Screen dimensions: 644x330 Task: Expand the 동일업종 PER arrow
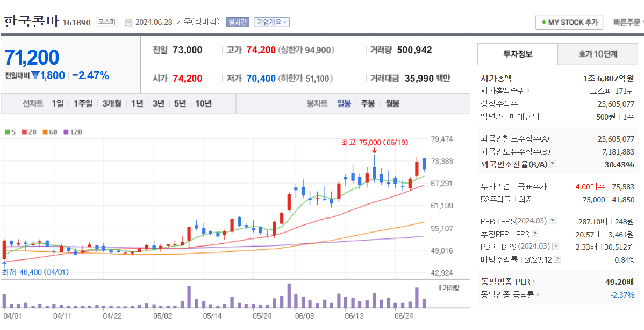pyautogui.click(x=533, y=282)
